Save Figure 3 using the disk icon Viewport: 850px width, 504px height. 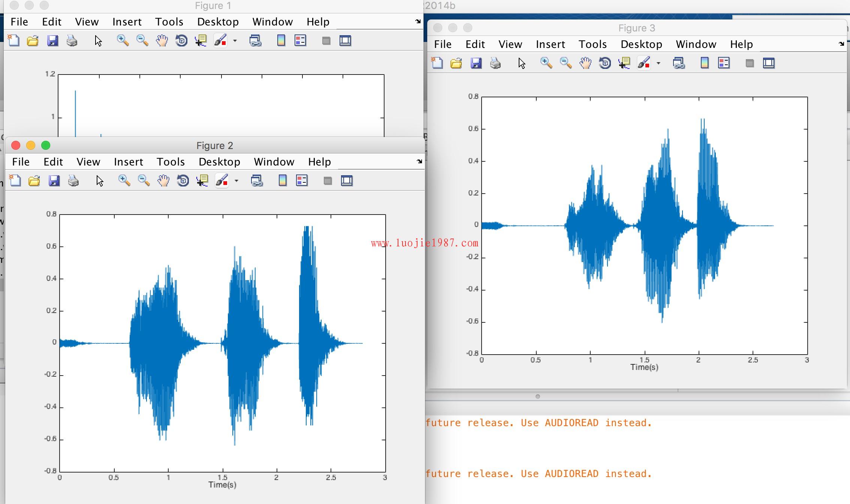[x=476, y=63]
